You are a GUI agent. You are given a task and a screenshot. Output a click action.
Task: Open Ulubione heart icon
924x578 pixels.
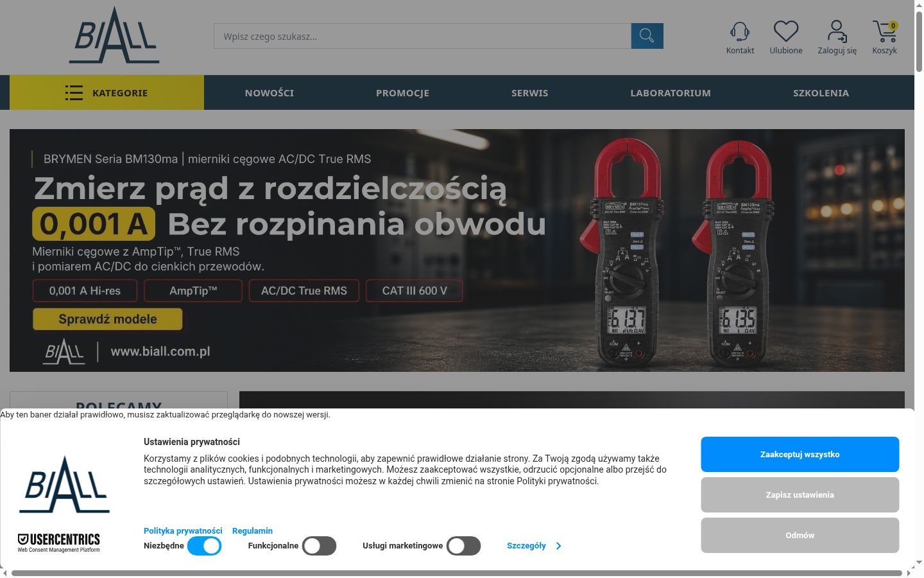point(785,31)
